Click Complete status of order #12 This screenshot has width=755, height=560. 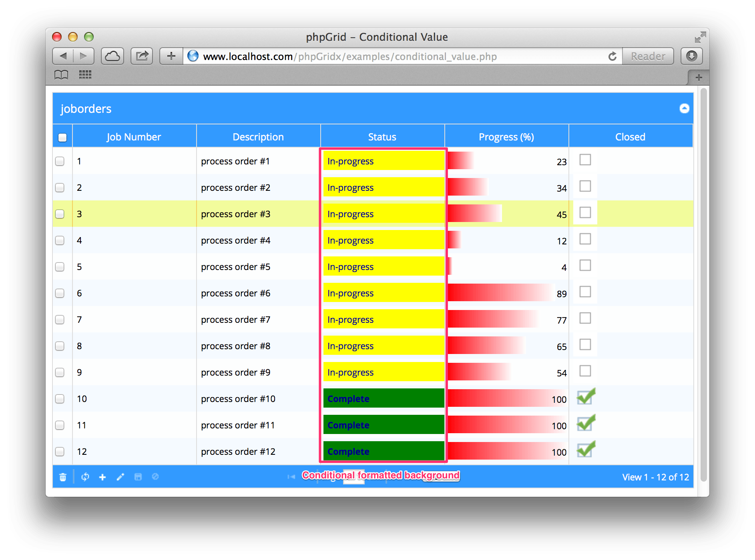(384, 452)
